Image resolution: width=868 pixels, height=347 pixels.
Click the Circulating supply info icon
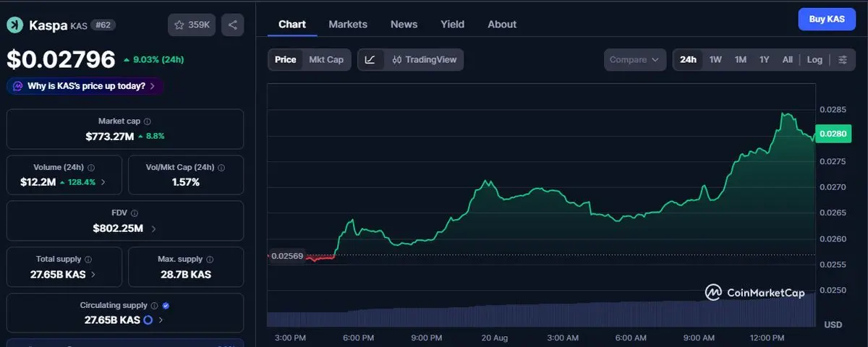tap(155, 306)
